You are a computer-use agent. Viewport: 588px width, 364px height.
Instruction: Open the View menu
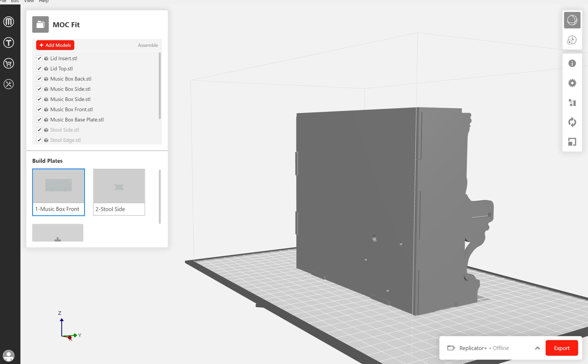click(29, 1)
